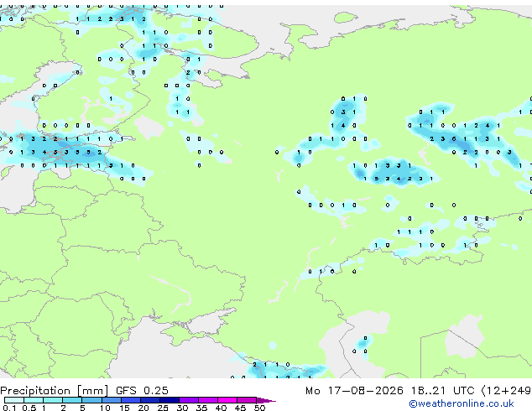Screen dimensions: 532x411
Task: Click the 30–35 mm purple legend swatch
Action: [189, 400]
